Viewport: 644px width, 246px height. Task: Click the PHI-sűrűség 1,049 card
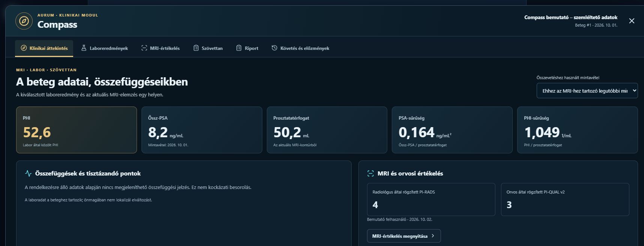pyautogui.click(x=578, y=130)
